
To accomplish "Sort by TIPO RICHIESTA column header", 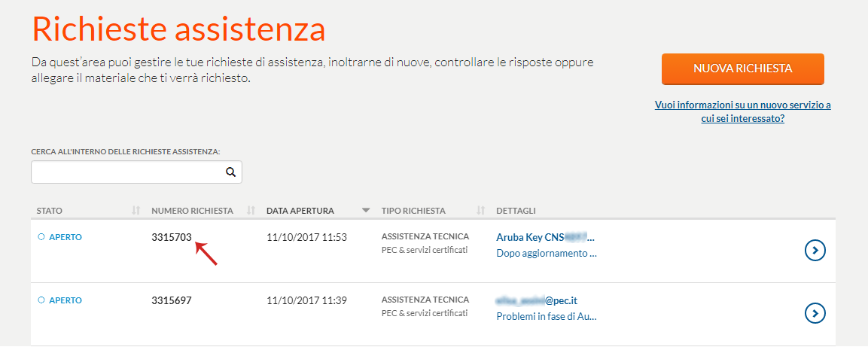I will pyautogui.click(x=413, y=211).
